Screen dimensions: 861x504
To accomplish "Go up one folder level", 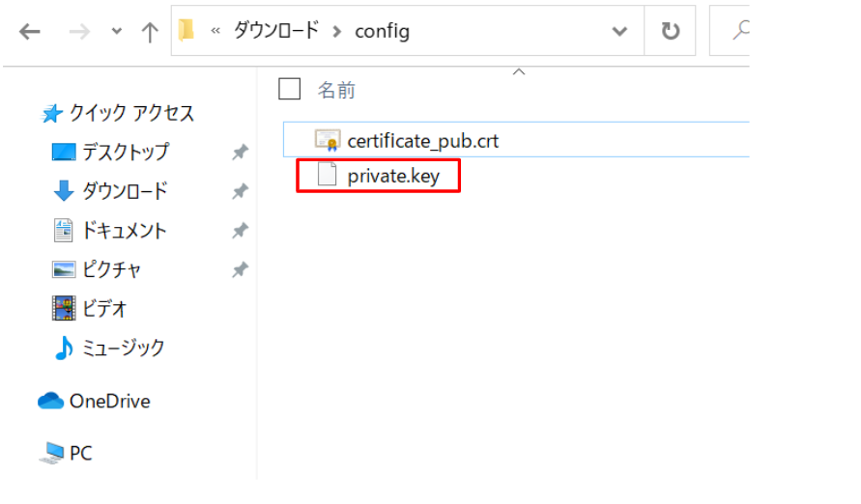I will 150,32.
